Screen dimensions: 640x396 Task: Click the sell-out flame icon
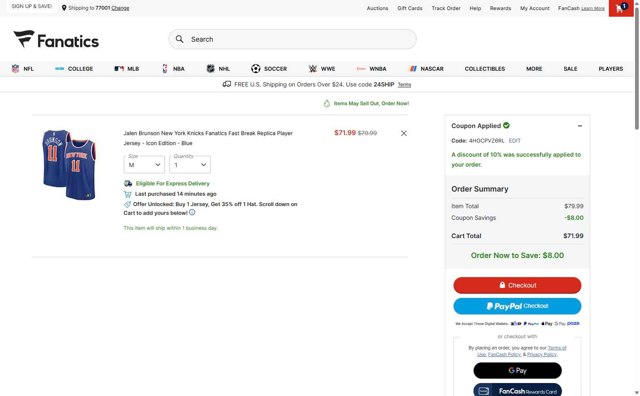327,103
